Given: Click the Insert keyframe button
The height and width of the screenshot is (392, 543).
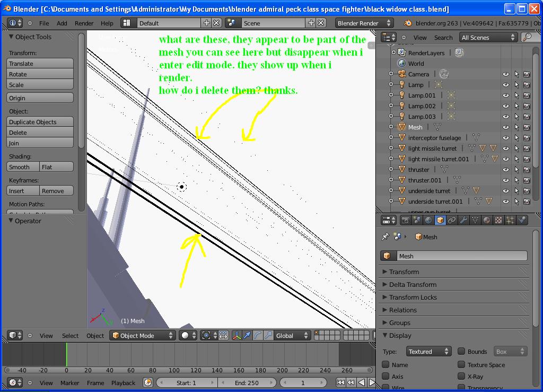Looking at the screenshot, I should (x=23, y=191).
